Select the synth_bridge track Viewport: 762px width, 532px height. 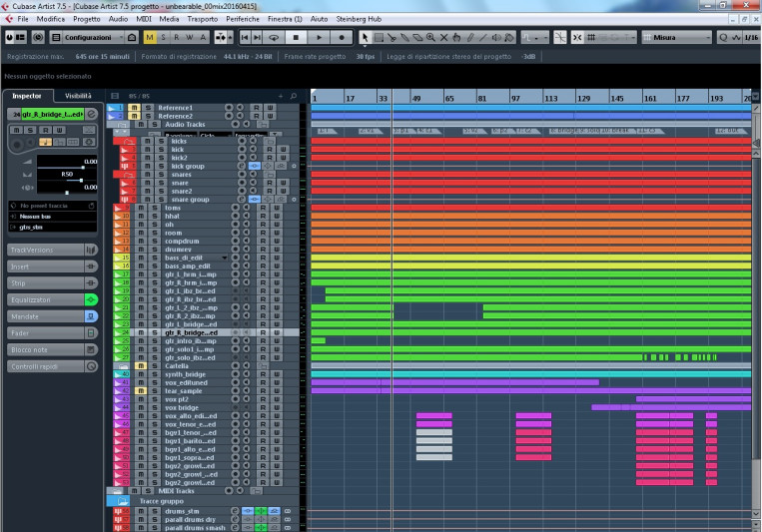(185, 374)
